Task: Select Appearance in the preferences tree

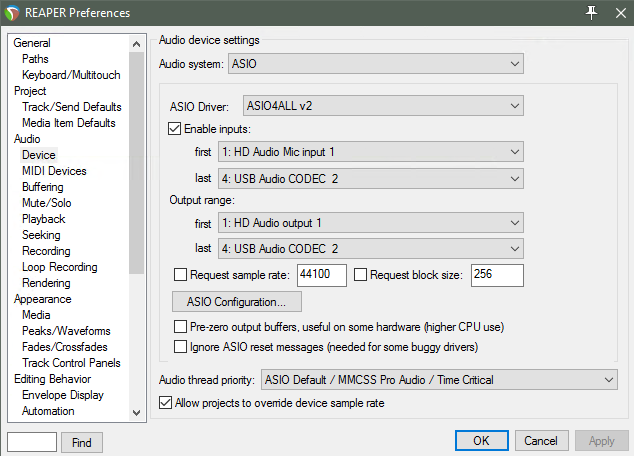Action: pos(42,299)
